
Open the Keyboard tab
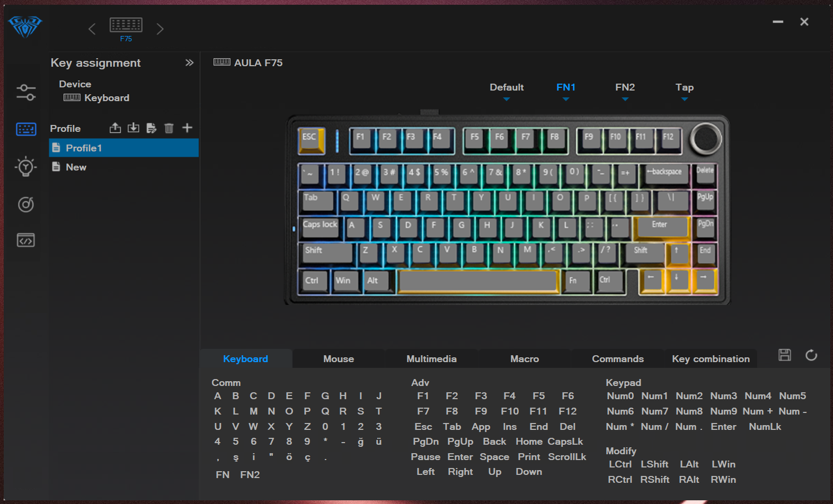click(x=245, y=359)
